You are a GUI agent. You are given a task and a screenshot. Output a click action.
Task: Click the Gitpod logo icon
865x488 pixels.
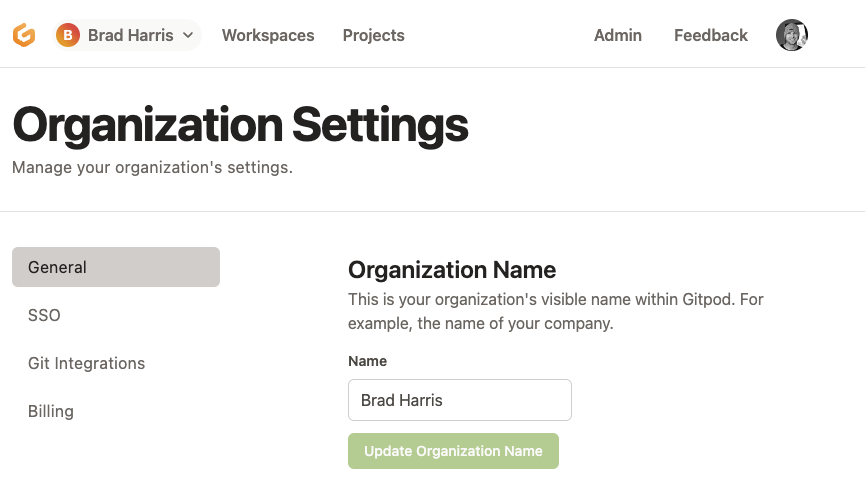(x=24, y=35)
